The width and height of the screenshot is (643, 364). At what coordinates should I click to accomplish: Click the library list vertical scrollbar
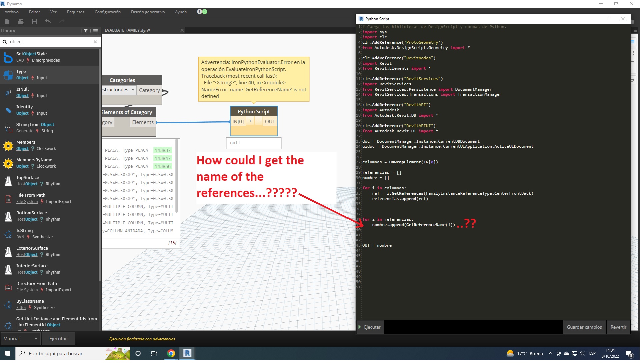coord(99,165)
